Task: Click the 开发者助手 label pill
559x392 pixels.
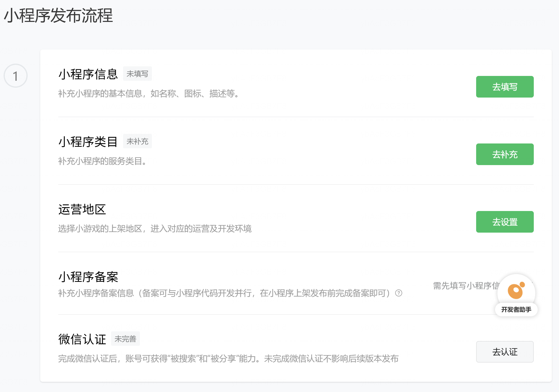Action: click(x=516, y=309)
